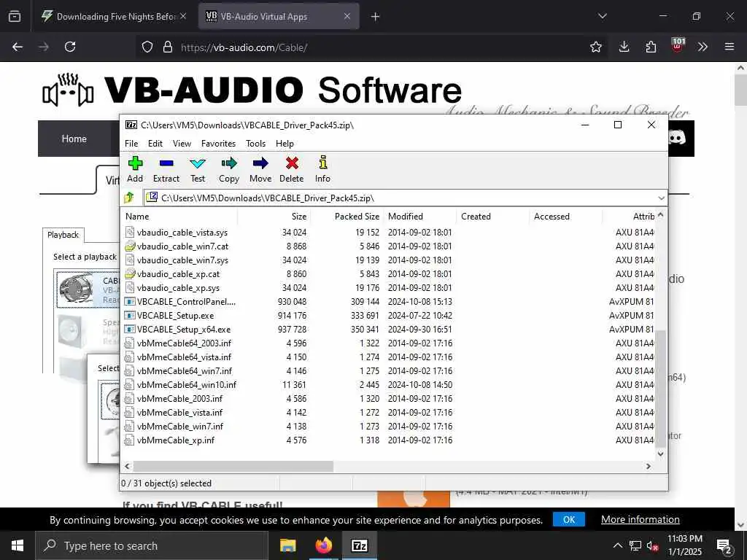Click the Firefox URL address bar
747x560 pixels.
pyautogui.click(x=371, y=47)
